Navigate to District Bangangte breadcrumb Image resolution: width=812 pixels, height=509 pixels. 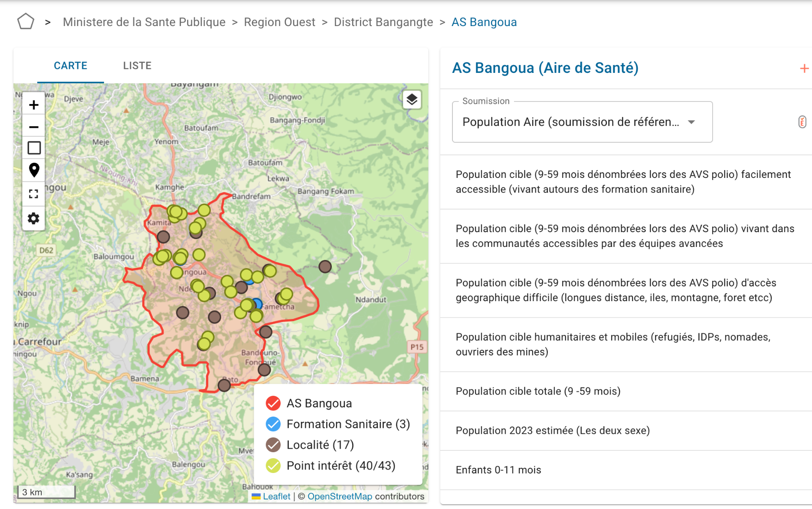[x=383, y=22]
